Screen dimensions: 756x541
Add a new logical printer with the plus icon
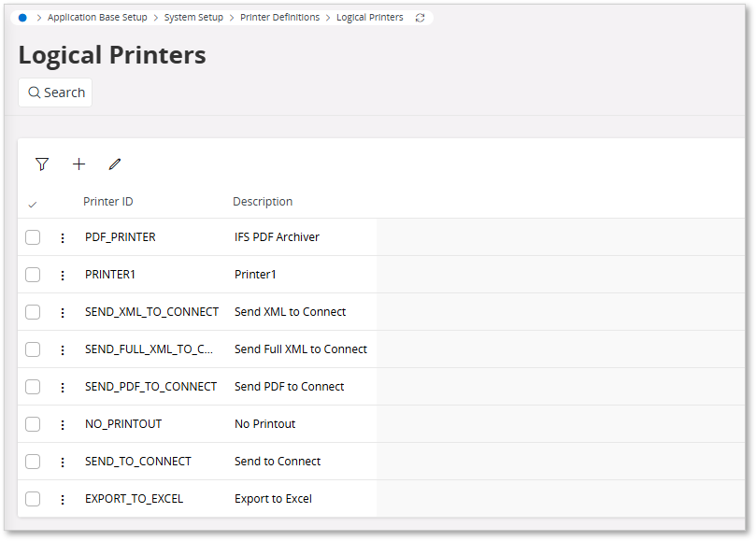coord(78,164)
